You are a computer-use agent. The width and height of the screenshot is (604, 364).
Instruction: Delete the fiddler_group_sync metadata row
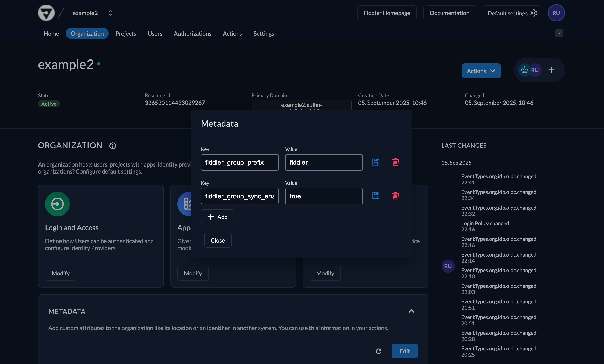pos(395,196)
